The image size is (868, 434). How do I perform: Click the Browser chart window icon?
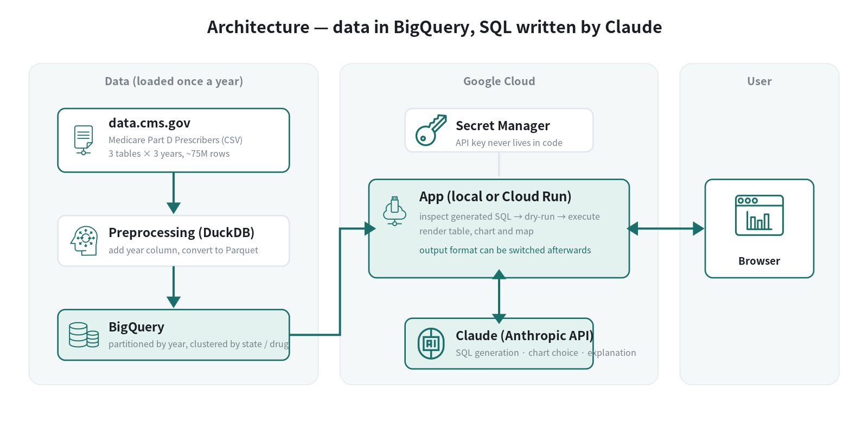click(759, 215)
